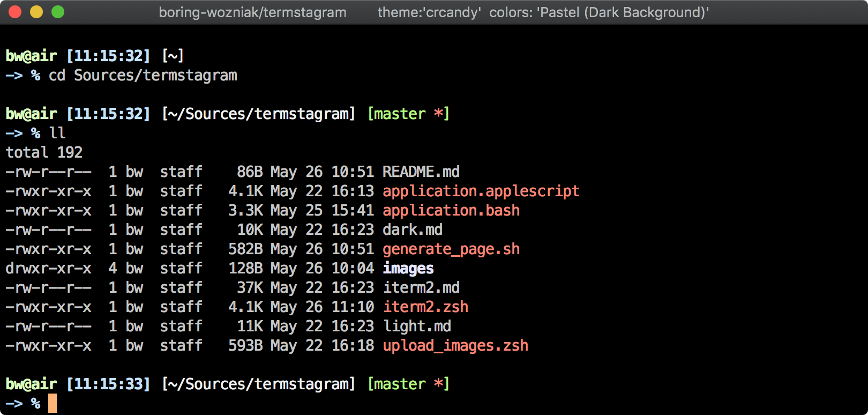The height and width of the screenshot is (415, 868).
Task: Click the iterm2.zsh file name
Action: [x=425, y=307]
